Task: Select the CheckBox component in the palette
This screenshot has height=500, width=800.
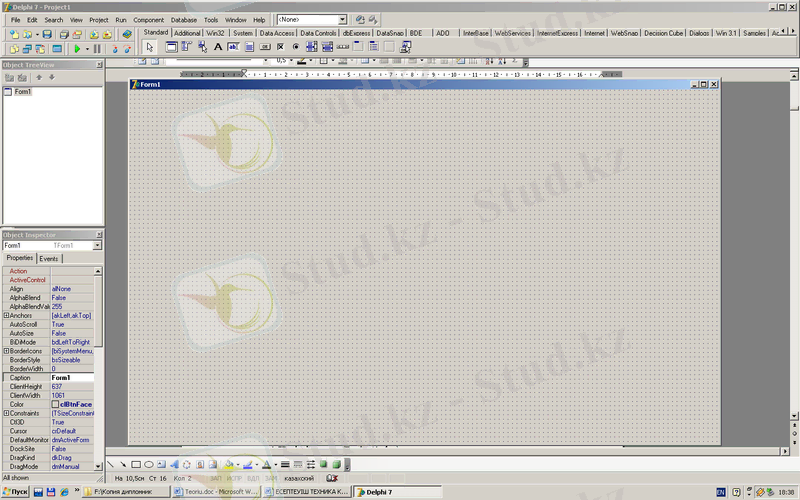Action: [280, 47]
